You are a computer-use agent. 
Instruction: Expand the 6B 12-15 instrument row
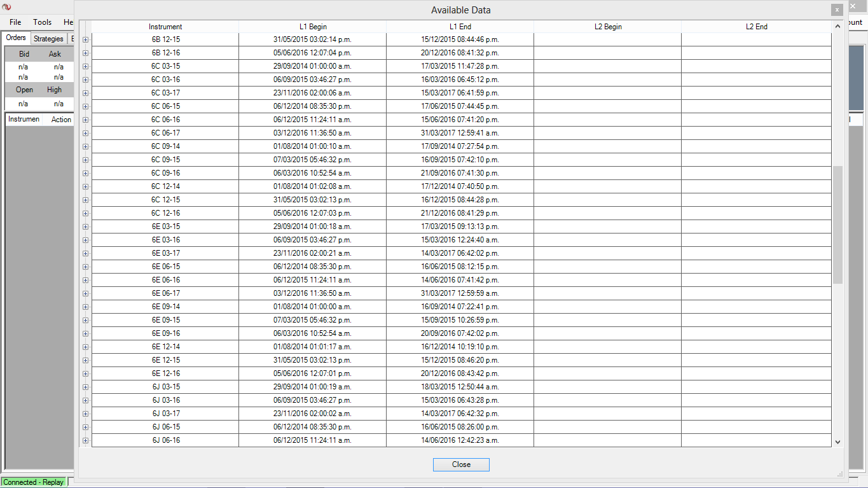(85, 39)
